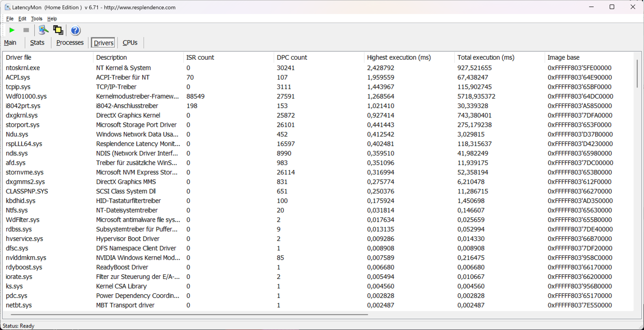Open the File menu
Screen dimensions: 644x330
pyautogui.click(x=10, y=19)
